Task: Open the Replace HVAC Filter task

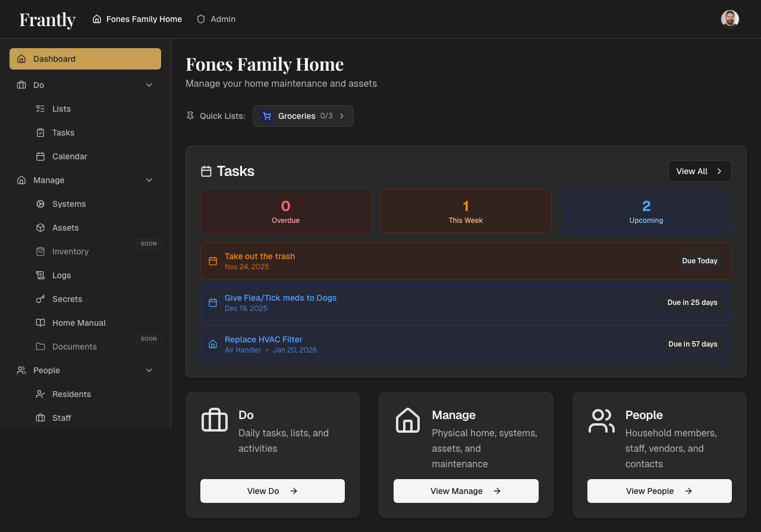Action: pos(263,339)
